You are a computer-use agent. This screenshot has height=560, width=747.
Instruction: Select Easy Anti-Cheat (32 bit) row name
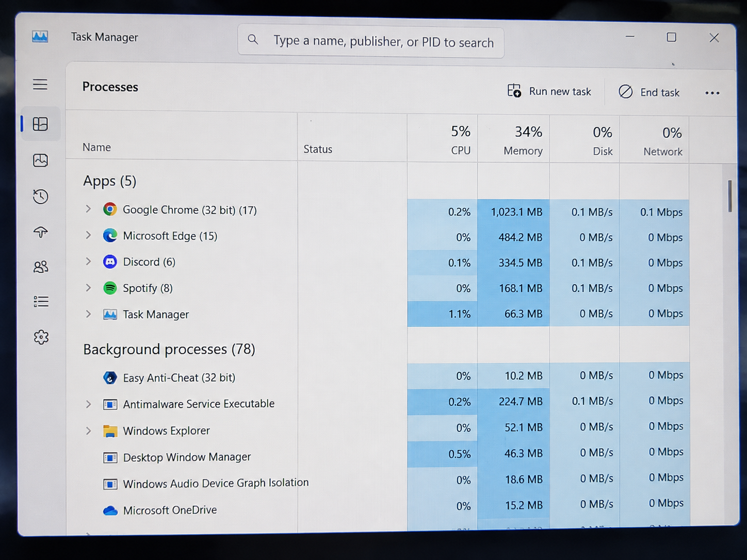pos(179,377)
